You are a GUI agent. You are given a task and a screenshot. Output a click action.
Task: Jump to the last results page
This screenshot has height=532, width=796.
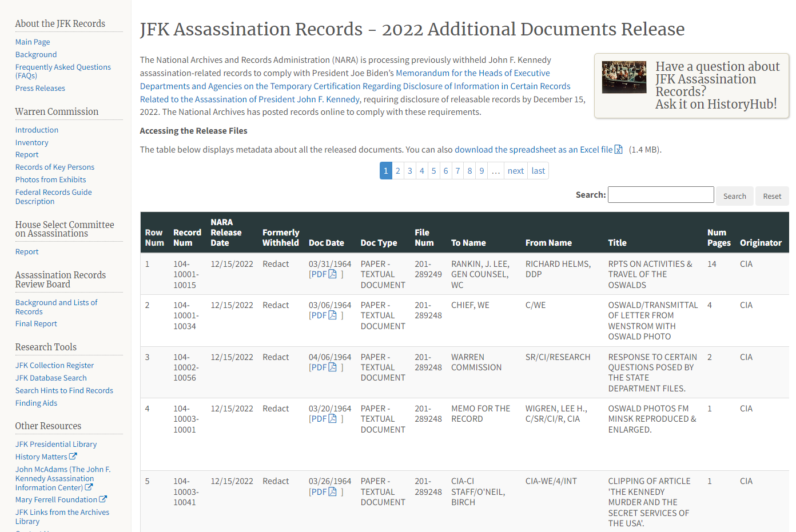538,171
